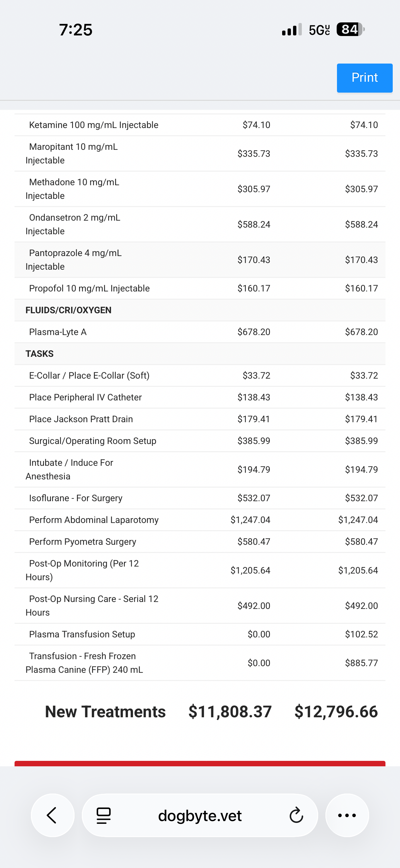Tap the New Treatments $12,796.66 total

pos(336,711)
